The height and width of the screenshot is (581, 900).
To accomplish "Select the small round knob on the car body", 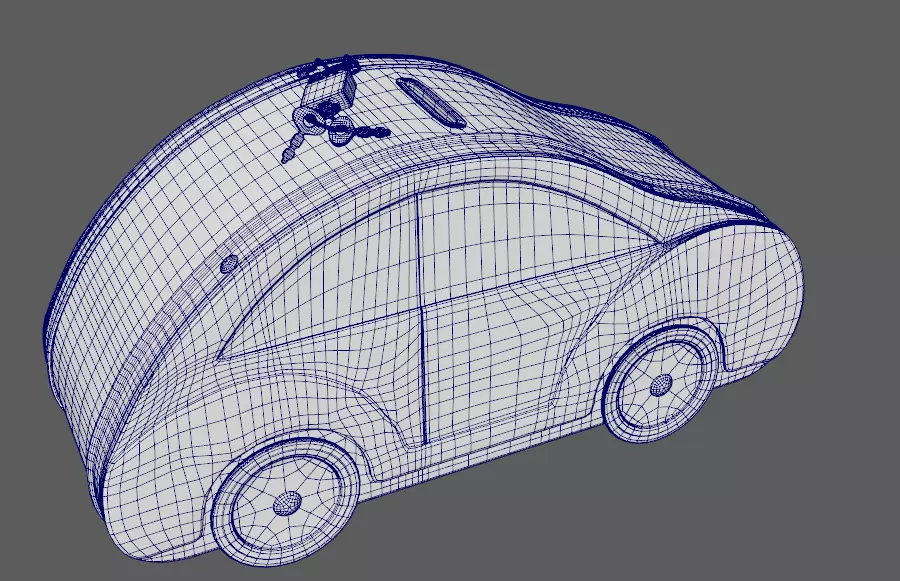I will 228,264.
